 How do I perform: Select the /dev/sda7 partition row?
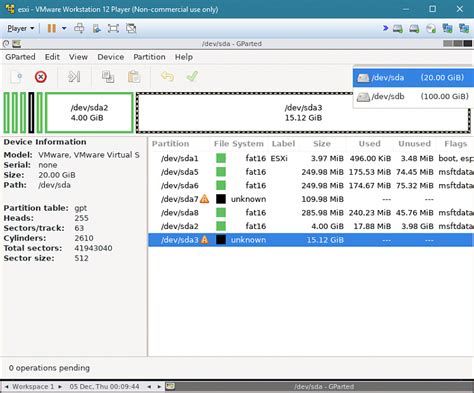click(x=311, y=199)
